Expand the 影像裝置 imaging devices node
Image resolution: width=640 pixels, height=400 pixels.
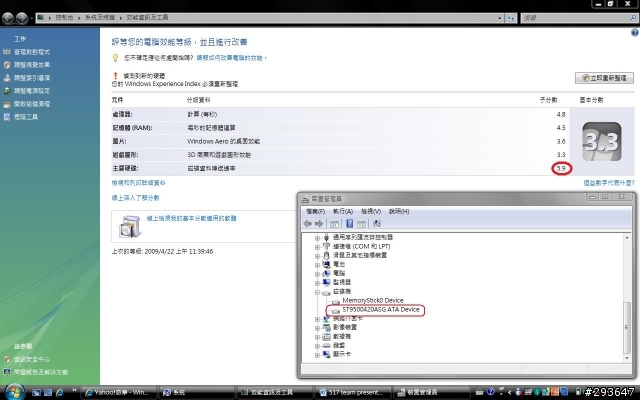(318, 328)
